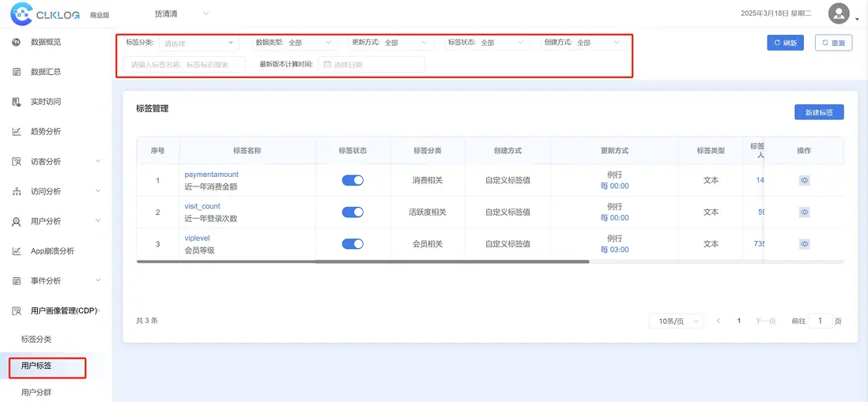The width and height of the screenshot is (868, 402).
Task: Open the visit_count tag link
Action: 202,206
